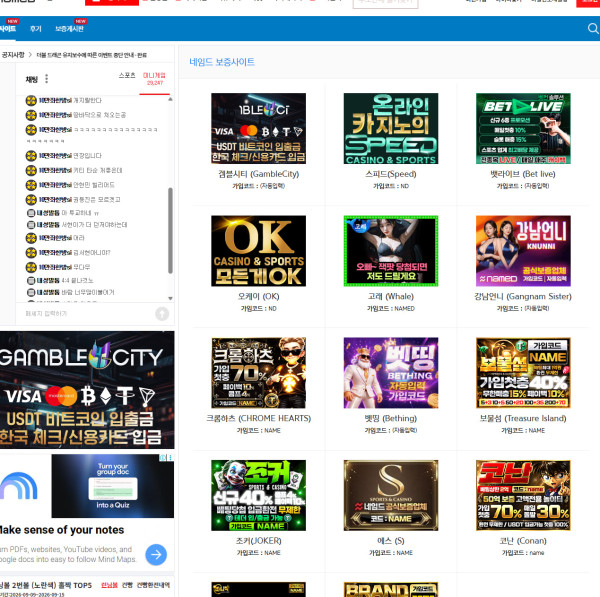The width and height of the screenshot is (600, 597).
Task: Open the OK casino banner thumbnail
Action: [x=258, y=251]
